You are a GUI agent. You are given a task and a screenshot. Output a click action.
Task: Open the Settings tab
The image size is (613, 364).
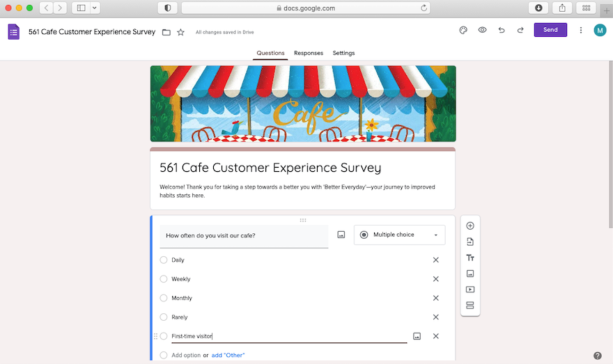343,53
